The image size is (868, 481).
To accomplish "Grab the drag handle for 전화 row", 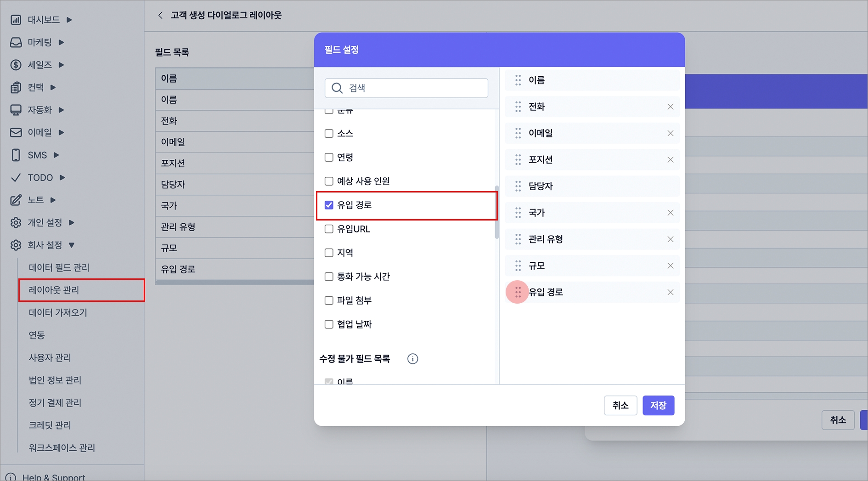I will pos(518,107).
